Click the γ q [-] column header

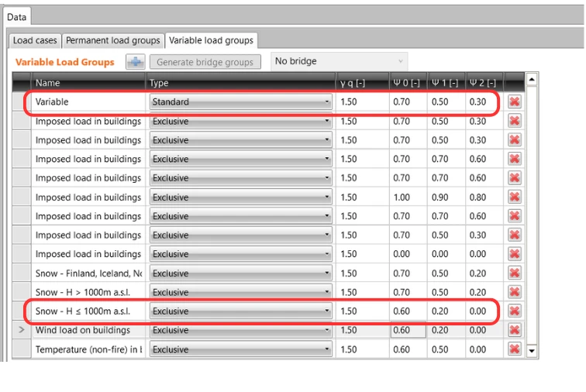pyautogui.click(x=363, y=83)
